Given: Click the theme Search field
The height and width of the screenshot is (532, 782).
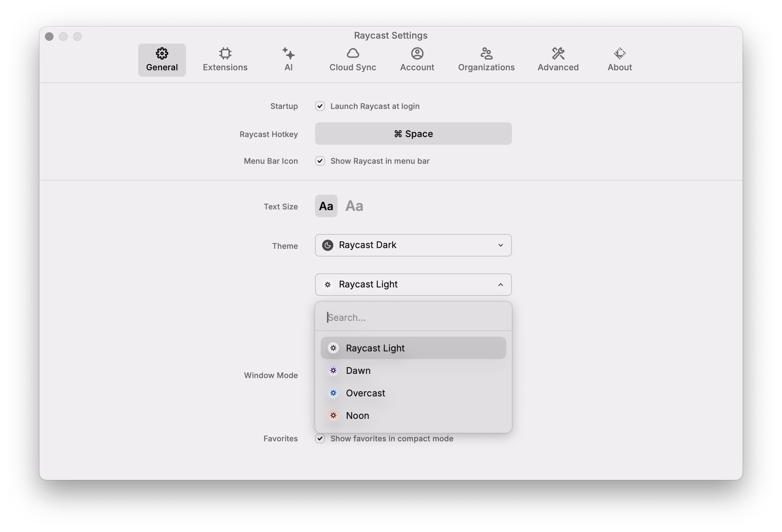Looking at the screenshot, I should [x=413, y=317].
